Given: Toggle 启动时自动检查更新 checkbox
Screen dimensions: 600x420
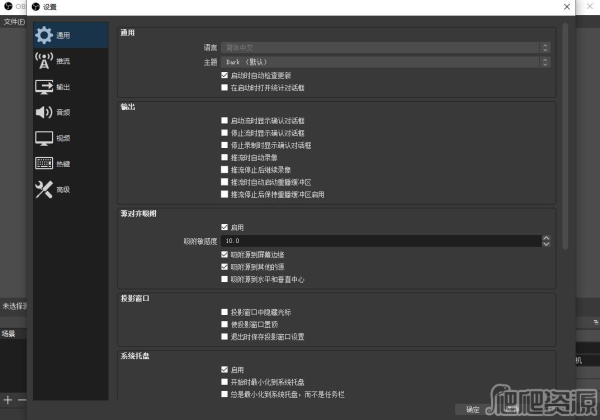Looking at the screenshot, I should point(224,75).
